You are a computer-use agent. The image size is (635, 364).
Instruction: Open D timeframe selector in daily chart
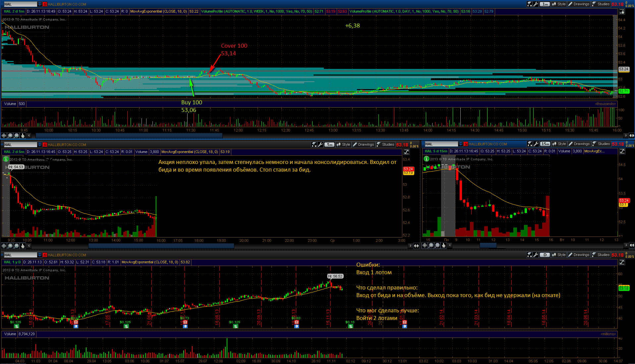[545, 255]
